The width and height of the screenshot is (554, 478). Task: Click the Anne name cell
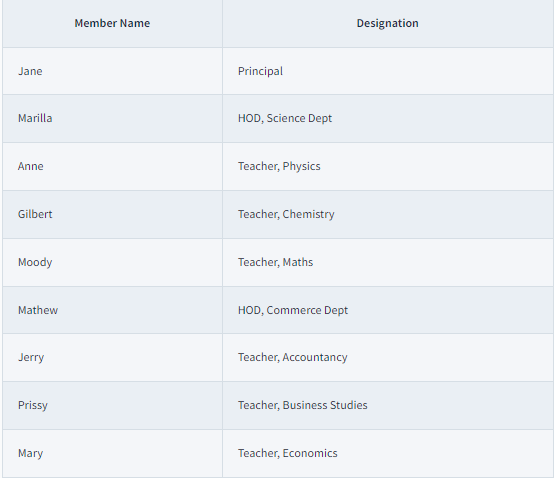point(112,166)
